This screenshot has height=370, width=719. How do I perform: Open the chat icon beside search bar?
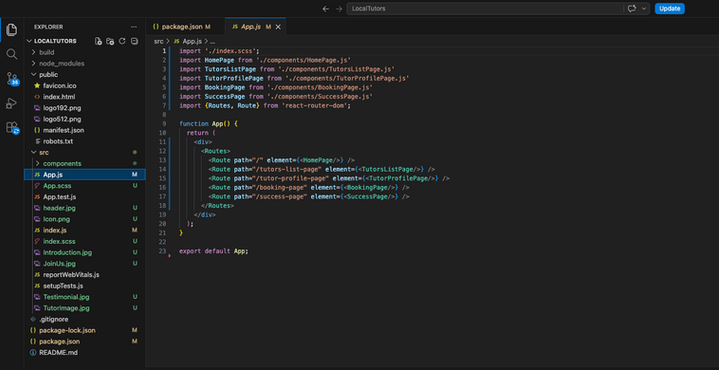(x=632, y=9)
